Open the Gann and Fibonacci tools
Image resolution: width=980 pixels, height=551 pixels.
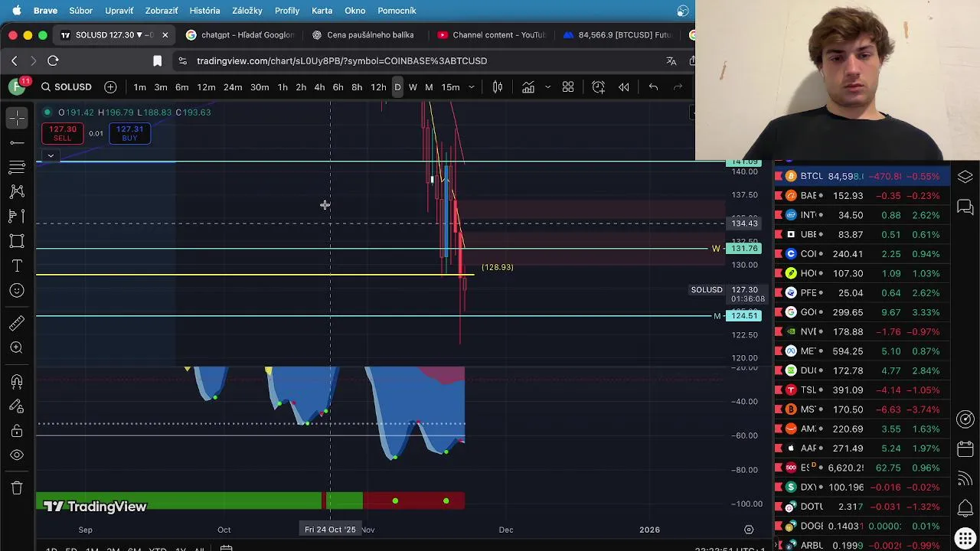point(17,167)
